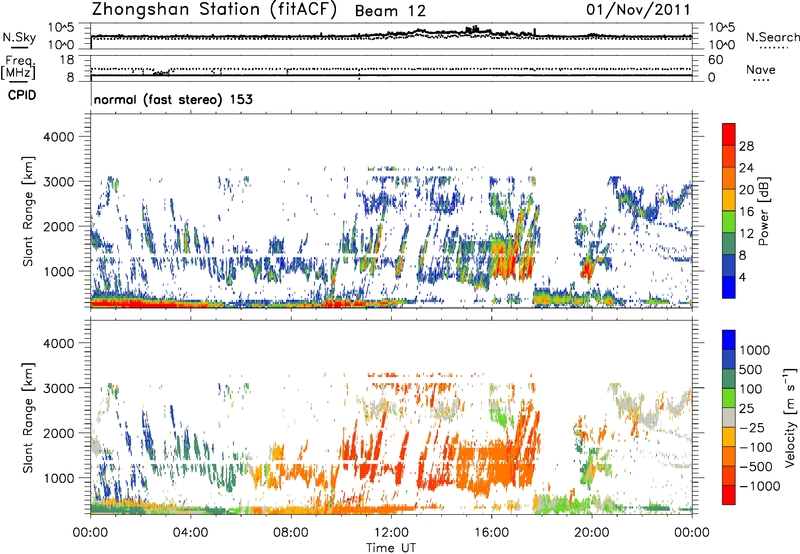Pick the orange 20–24 dB power colorbar segment
Image resolution: width=800 pixels, height=554 pixels.
[729, 178]
